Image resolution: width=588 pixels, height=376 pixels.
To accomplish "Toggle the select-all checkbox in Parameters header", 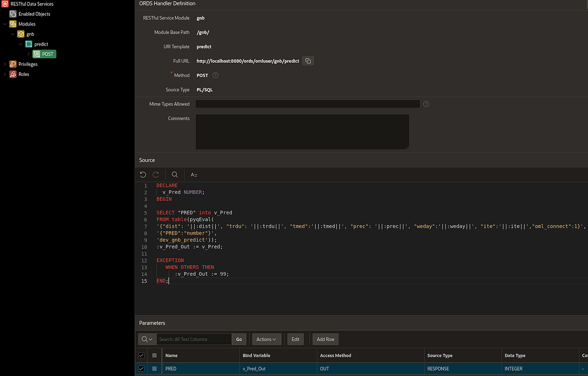I will tap(141, 355).
